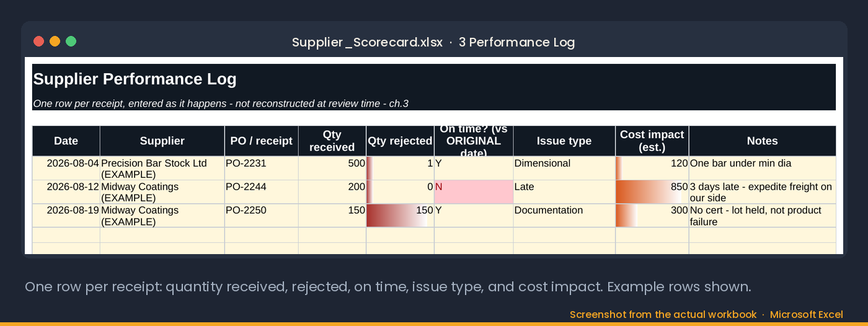This screenshot has width=868, height=326.
Task: Select the date cell 2026-08-12
Action: click(66, 192)
